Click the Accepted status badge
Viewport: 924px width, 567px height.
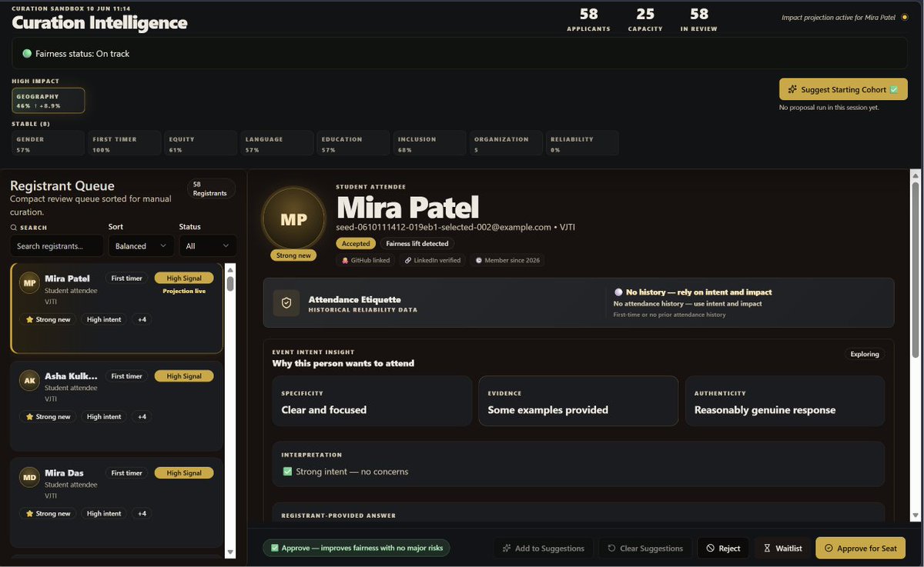pos(356,243)
